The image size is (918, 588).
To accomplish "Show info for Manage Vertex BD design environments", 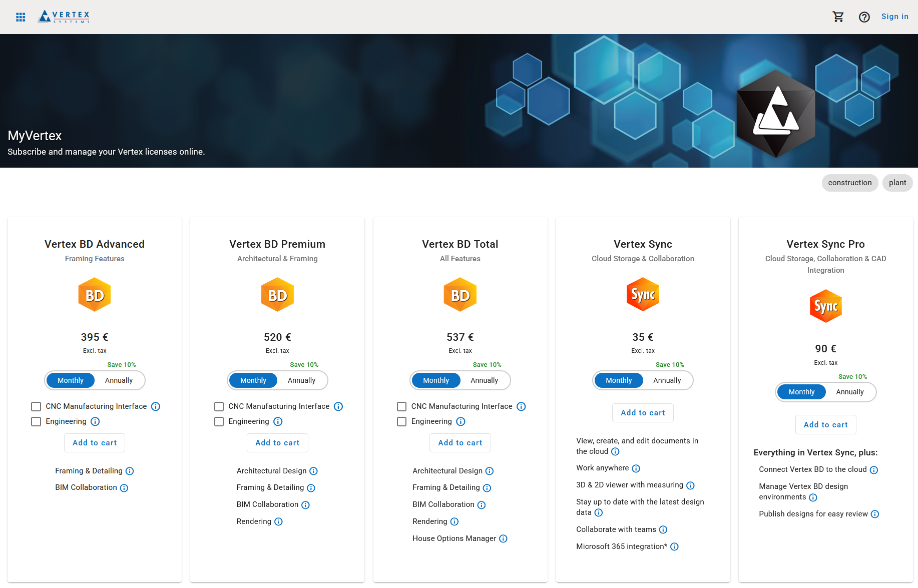I will tap(813, 497).
